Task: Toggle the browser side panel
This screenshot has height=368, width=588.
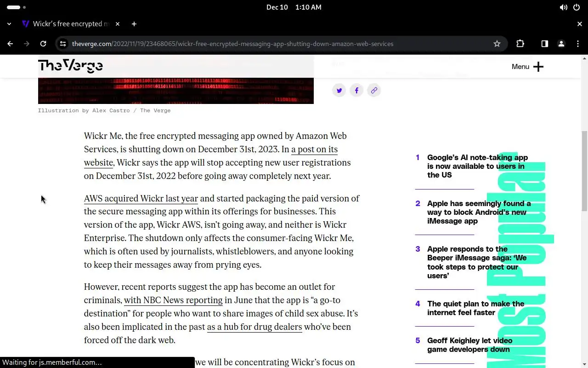Action: (544, 44)
